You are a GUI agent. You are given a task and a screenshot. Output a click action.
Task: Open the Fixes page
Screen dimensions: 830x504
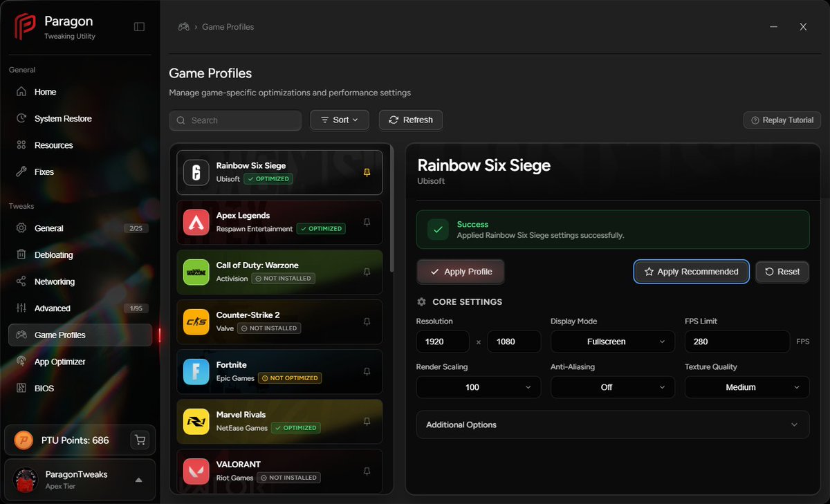[x=80, y=172]
